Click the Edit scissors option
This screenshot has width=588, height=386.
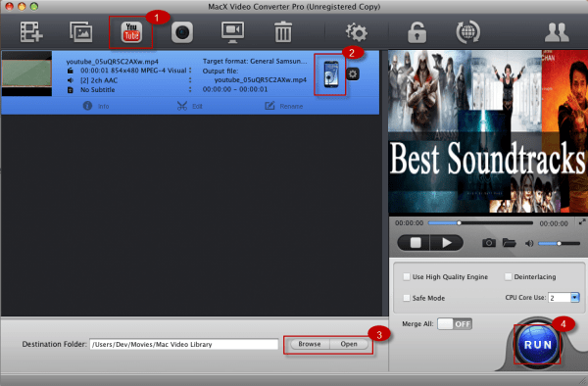(x=190, y=107)
